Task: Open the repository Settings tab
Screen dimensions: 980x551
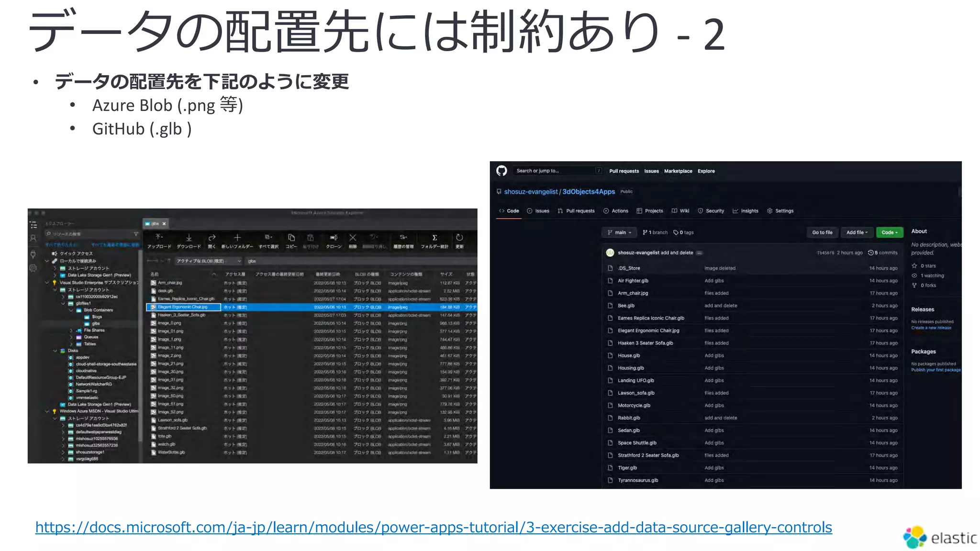Action: tap(780, 211)
